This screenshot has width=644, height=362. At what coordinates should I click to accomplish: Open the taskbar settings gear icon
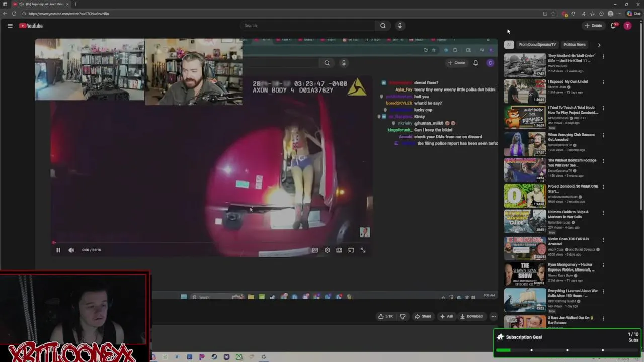263,357
